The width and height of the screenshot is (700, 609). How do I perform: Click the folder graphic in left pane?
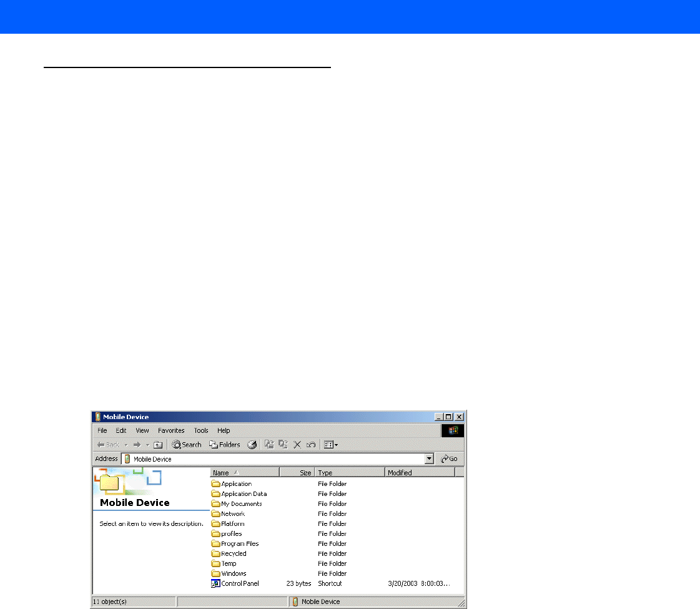109,483
